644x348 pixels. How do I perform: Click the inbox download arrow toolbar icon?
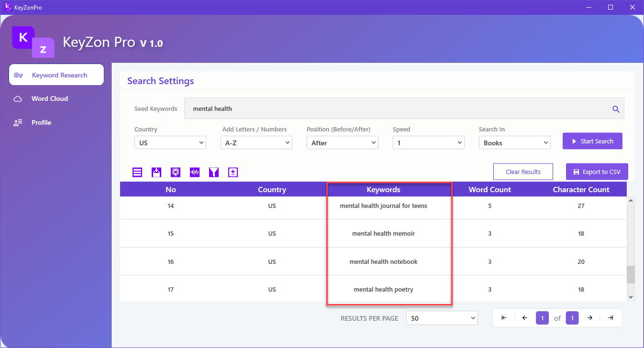[x=156, y=172]
